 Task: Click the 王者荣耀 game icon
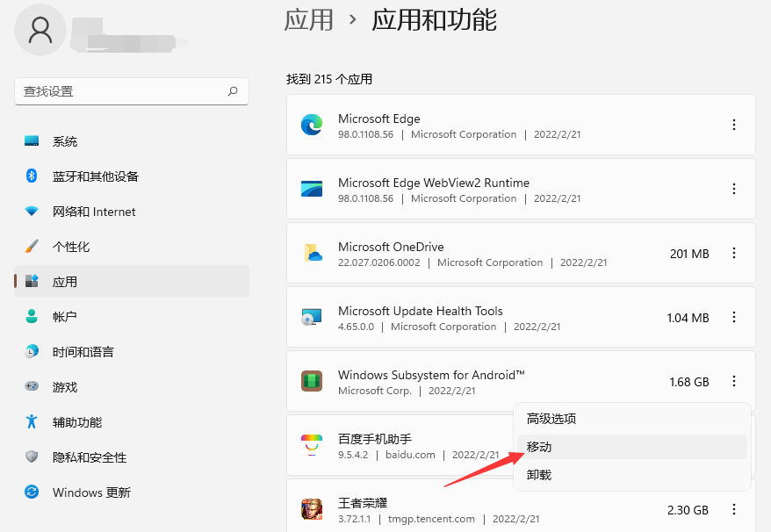[312, 509]
